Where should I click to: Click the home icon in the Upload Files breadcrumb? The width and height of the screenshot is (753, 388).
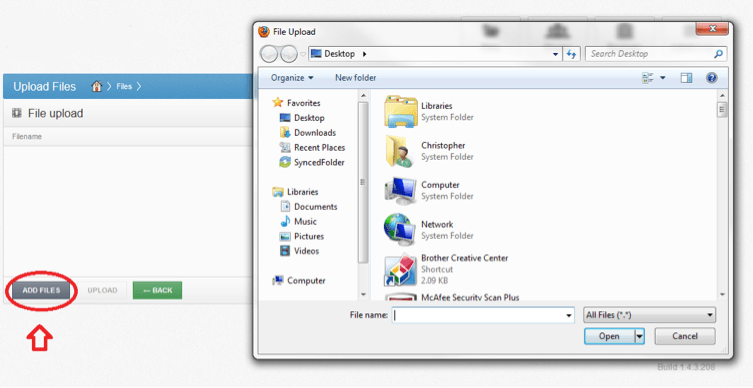tap(97, 86)
